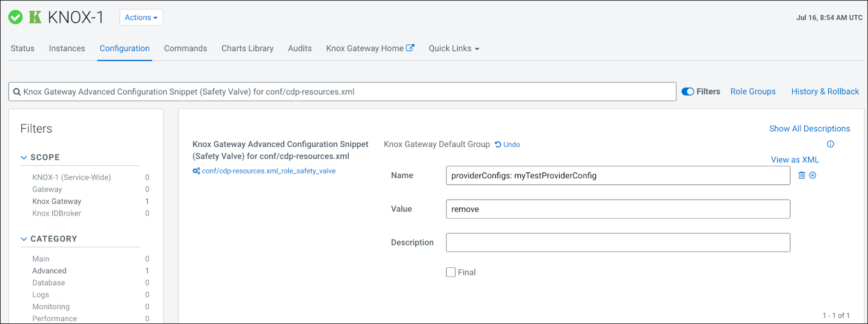Expand the Quick Links menu

click(453, 49)
